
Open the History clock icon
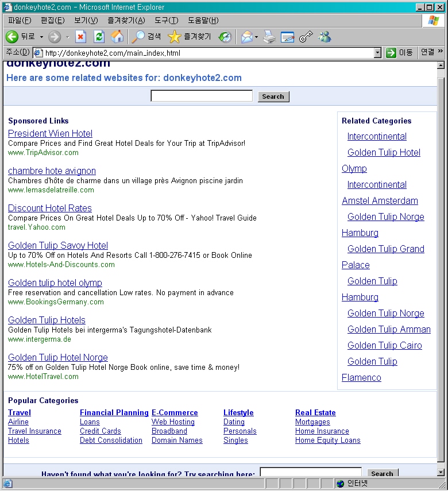pyautogui.click(x=225, y=37)
